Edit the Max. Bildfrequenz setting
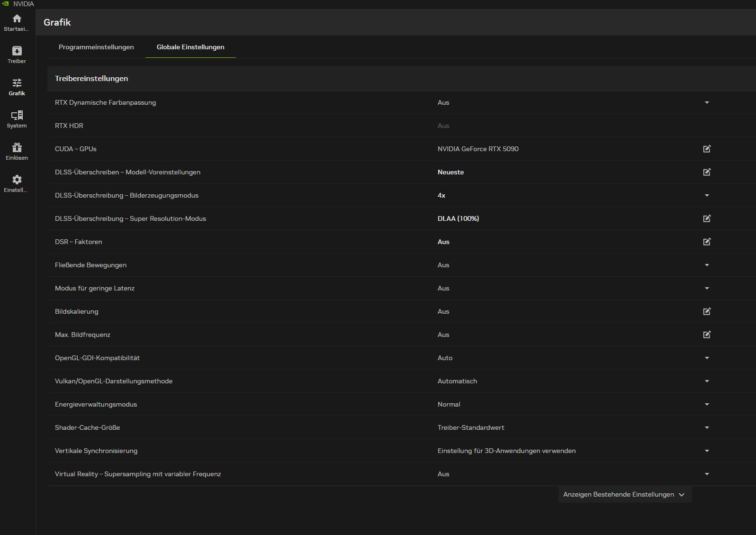This screenshot has height=535, width=756. [707, 335]
